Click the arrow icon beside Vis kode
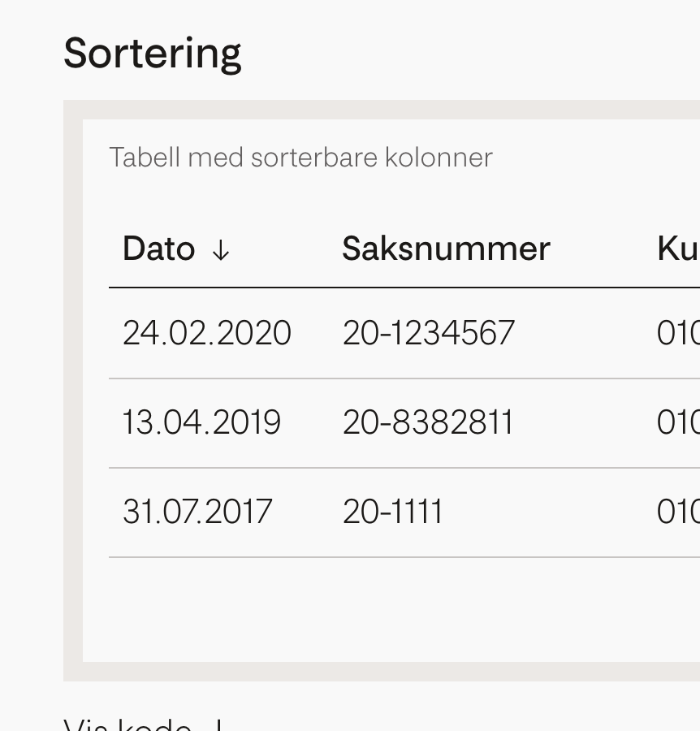The height and width of the screenshot is (731, 700). (218, 725)
